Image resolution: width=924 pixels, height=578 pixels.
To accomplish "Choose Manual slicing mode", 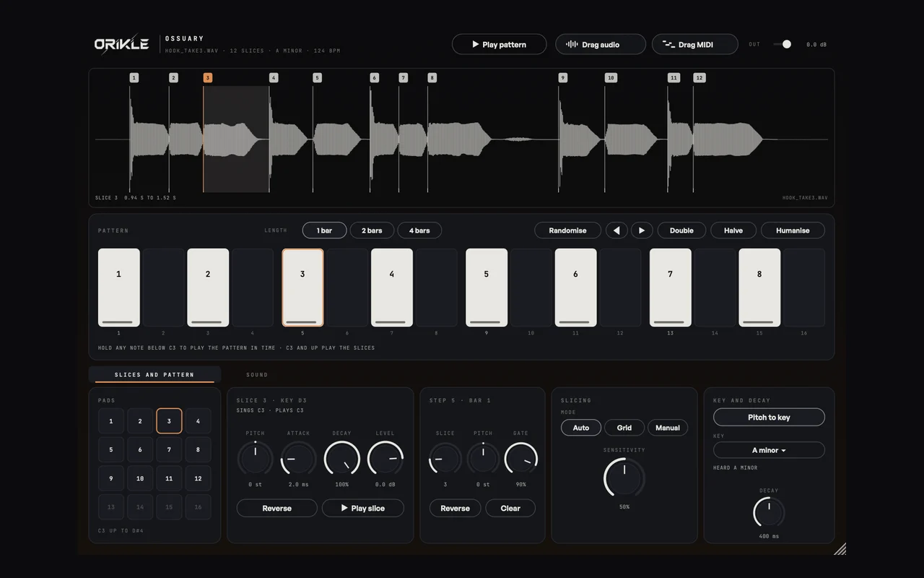I will (x=668, y=428).
